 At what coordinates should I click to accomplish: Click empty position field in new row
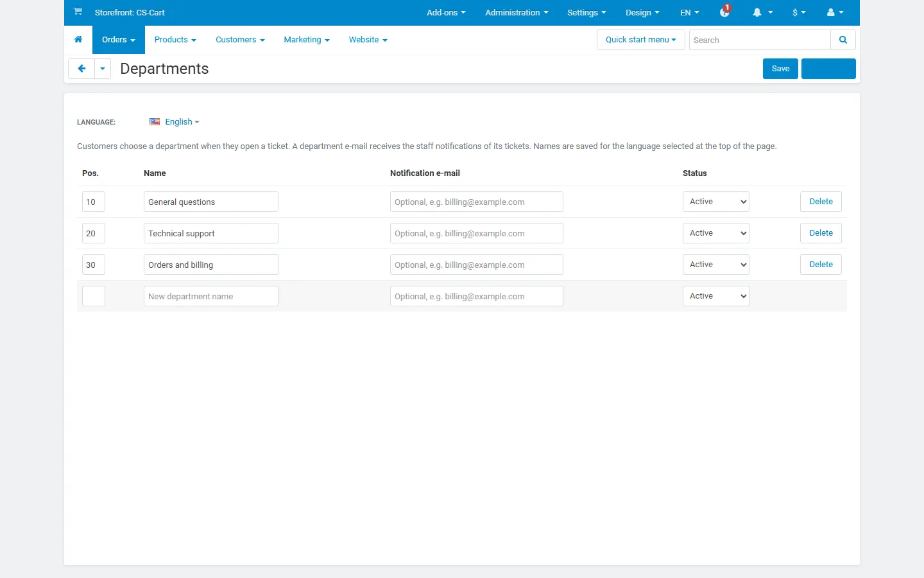point(94,296)
